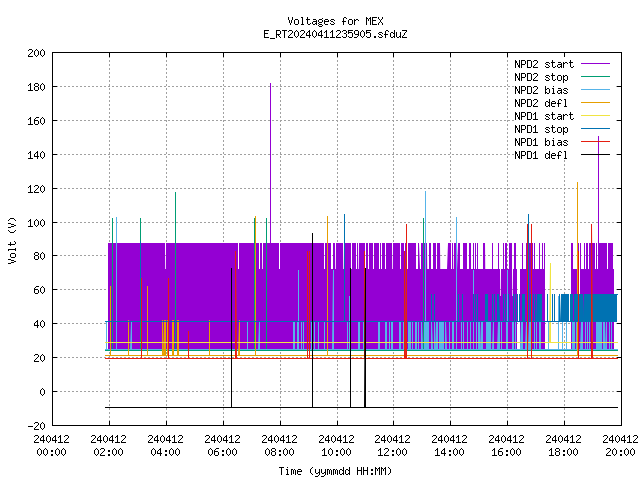640x480 pixels.
Task: Click the orange NPD2 defl legend line
Action: click(595, 102)
